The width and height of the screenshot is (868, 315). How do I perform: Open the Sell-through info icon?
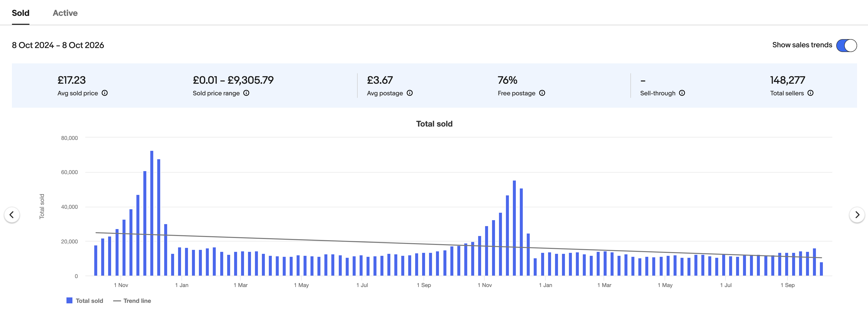(x=682, y=93)
